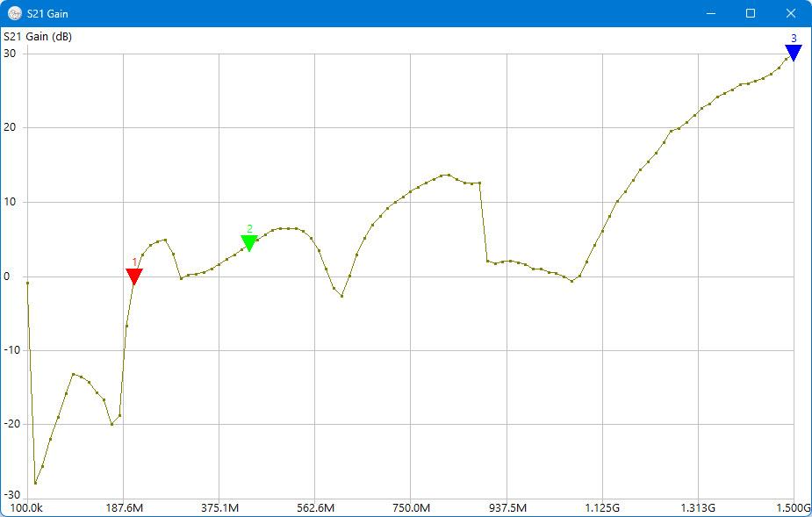812x517 pixels.
Task: Click the '-30' gain axis label
Action: tap(11, 495)
